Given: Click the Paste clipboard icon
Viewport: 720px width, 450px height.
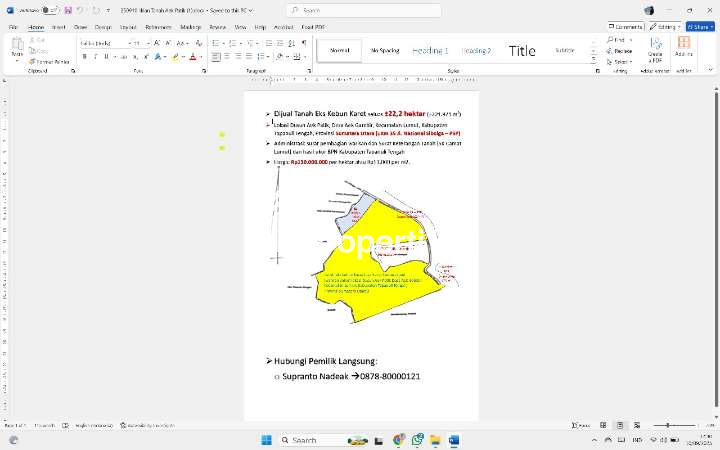Looking at the screenshot, I should click(17, 44).
